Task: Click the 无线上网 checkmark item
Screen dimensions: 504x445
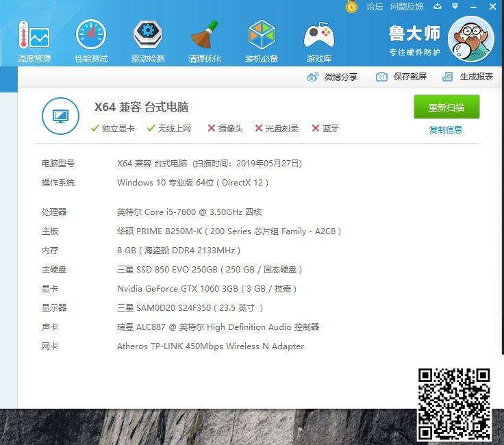Action: 168,129
